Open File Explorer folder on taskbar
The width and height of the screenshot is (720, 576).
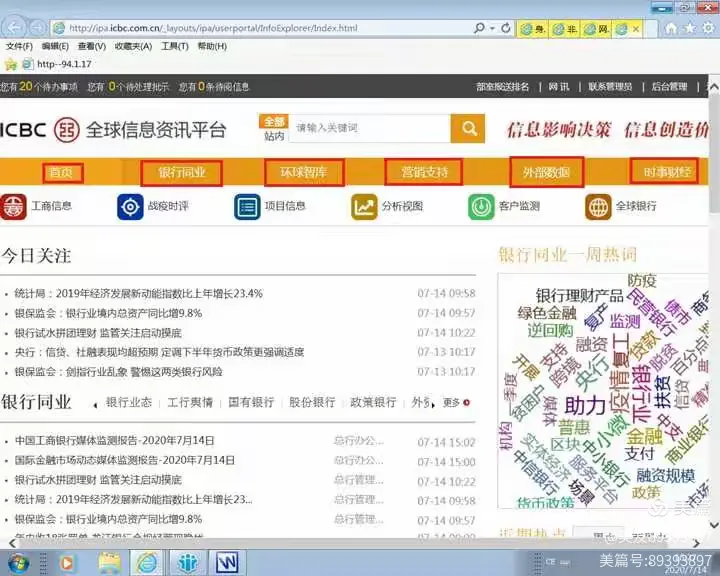pyautogui.click(x=109, y=563)
